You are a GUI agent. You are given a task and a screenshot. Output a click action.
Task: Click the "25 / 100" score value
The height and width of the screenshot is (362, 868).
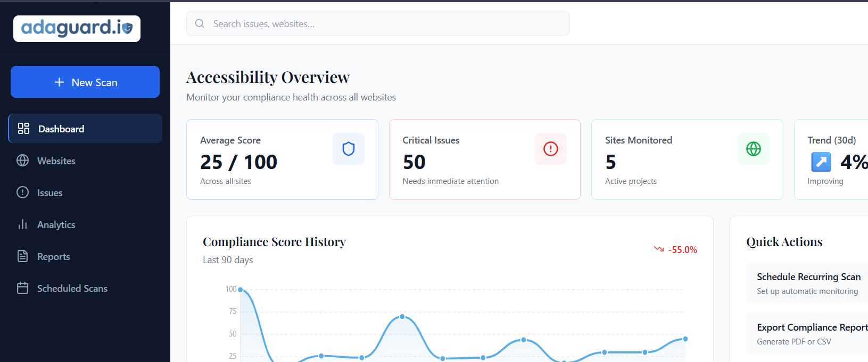pyautogui.click(x=238, y=162)
